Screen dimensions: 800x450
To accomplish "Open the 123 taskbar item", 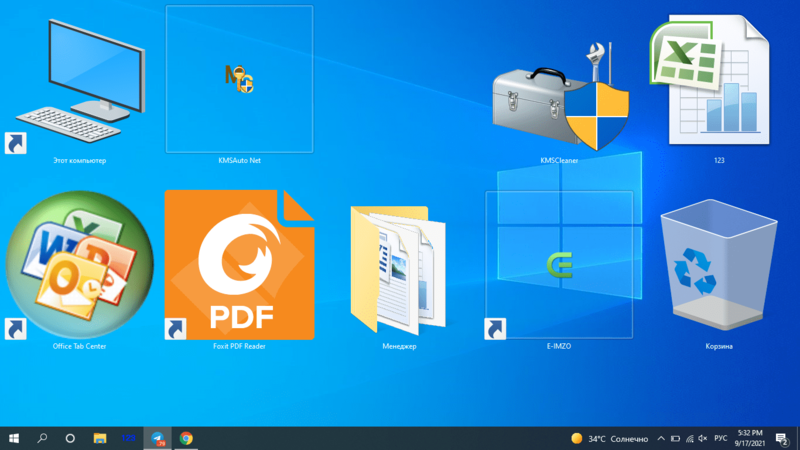I will (x=128, y=438).
